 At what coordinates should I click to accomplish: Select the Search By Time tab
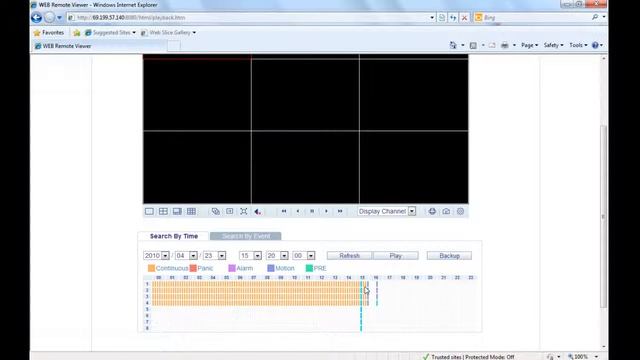pyautogui.click(x=174, y=236)
